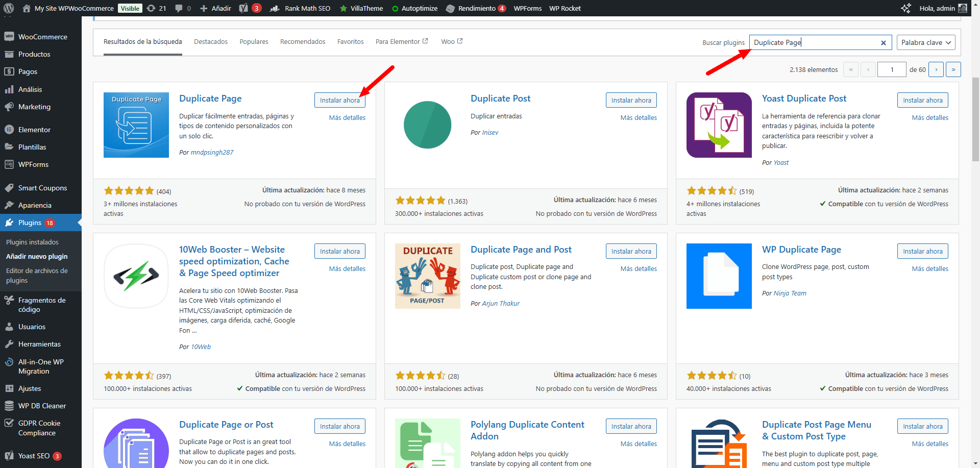Viewport: 980px width, 468px height.
Task: Open Palabra clave search type dropdown
Action: tap(926, 42)
